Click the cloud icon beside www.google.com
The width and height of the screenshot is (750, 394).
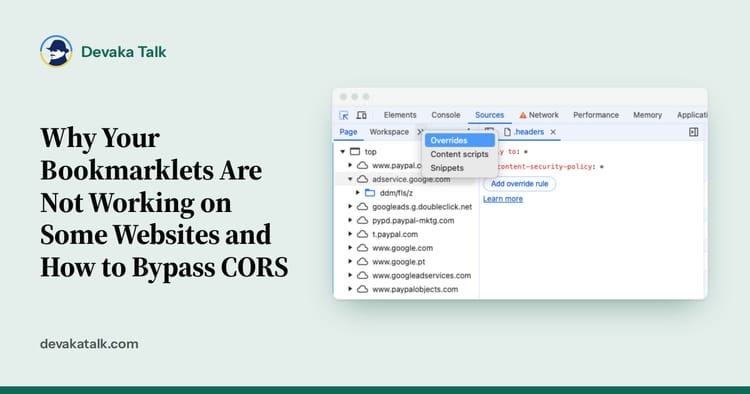click(x=363, y=248)
